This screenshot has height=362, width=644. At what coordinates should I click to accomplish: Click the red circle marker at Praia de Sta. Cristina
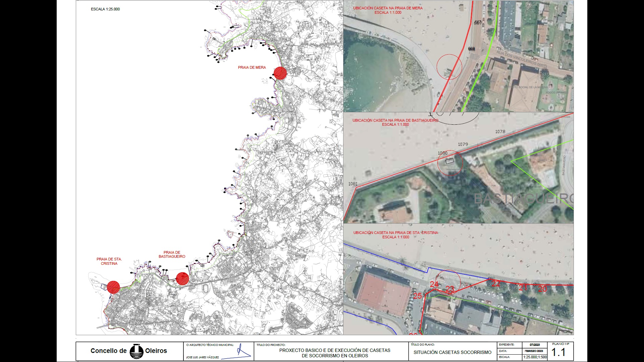coord(113,287)
